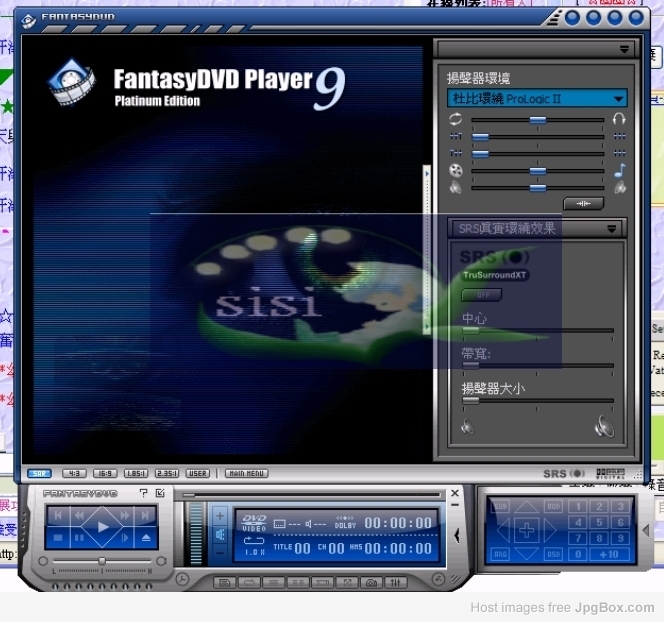Adjust the movie/music balance slider beside film reel
Viewport: 664px width, 622px height.
(x=537, y=171)
